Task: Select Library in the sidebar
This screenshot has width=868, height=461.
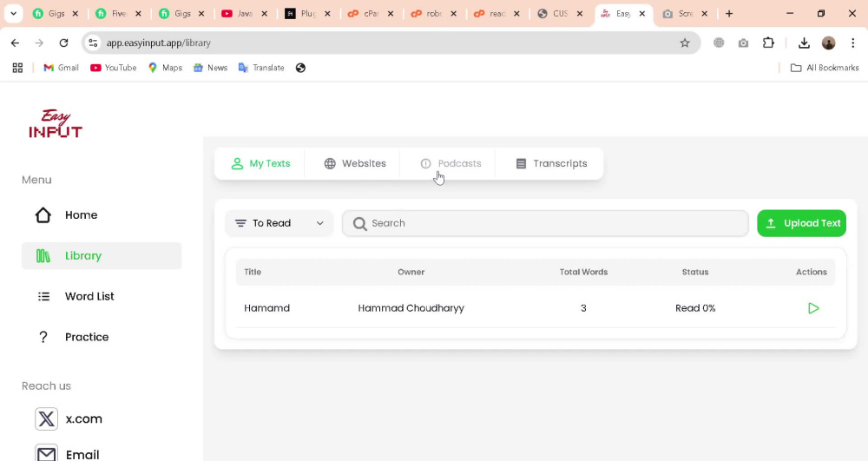Action: [x=102, y=256]
